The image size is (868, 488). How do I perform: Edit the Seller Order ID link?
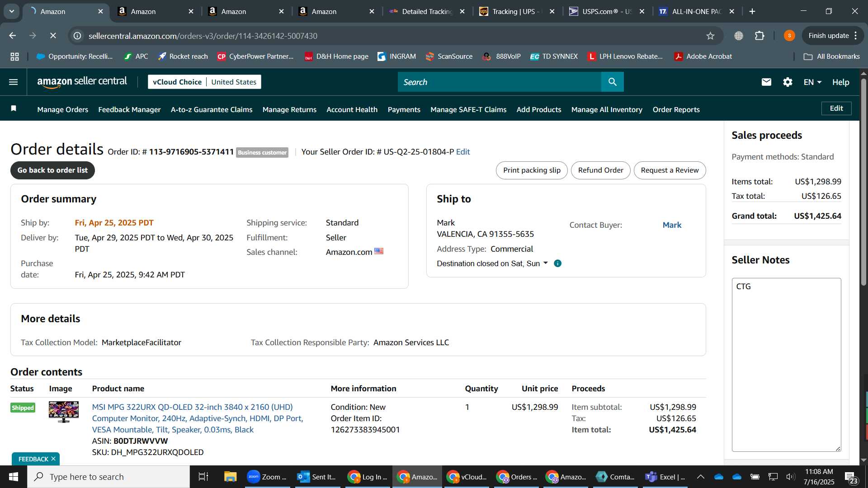click(463, 152)
